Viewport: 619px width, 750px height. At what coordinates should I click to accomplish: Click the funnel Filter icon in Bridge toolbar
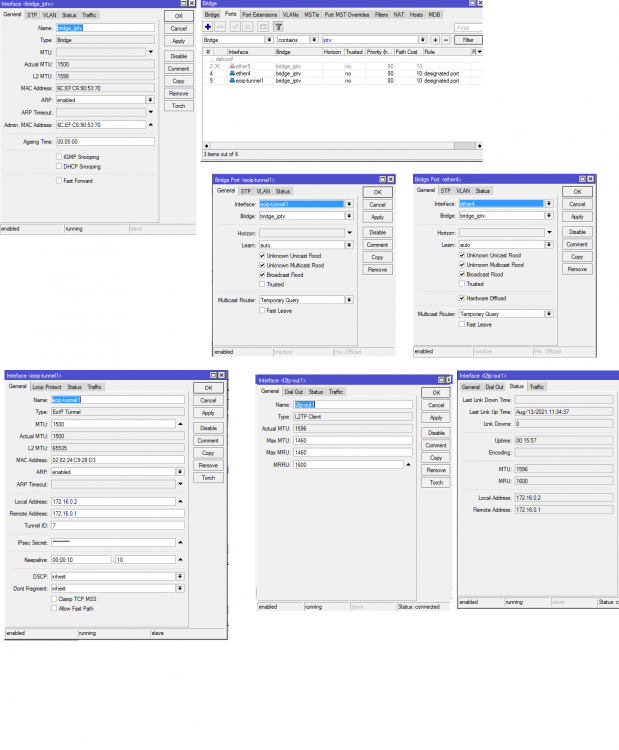point(280,27)
